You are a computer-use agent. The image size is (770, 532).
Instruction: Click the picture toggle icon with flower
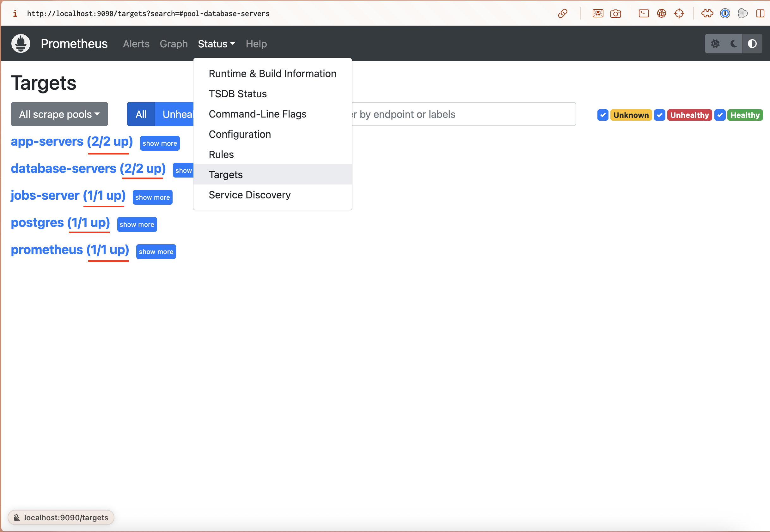coord(598,14)
